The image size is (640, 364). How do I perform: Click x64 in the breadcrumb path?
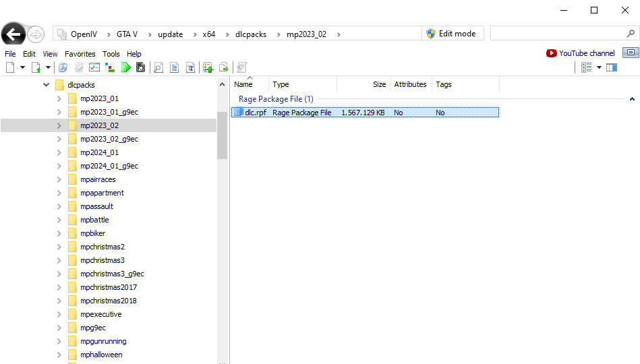point(209,34)
